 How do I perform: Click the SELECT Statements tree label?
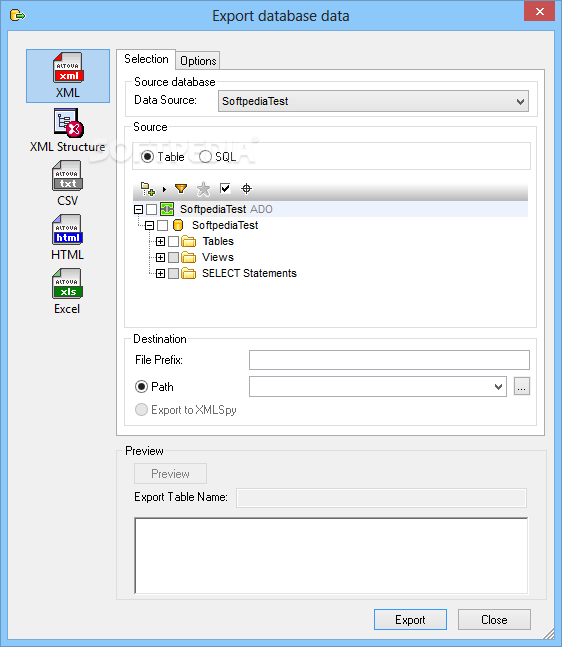pos(249,274)
